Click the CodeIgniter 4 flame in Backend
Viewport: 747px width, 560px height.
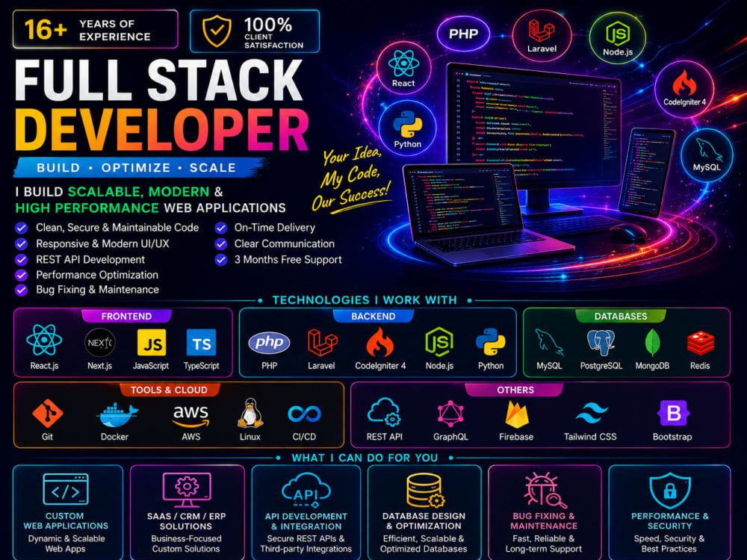379,342
